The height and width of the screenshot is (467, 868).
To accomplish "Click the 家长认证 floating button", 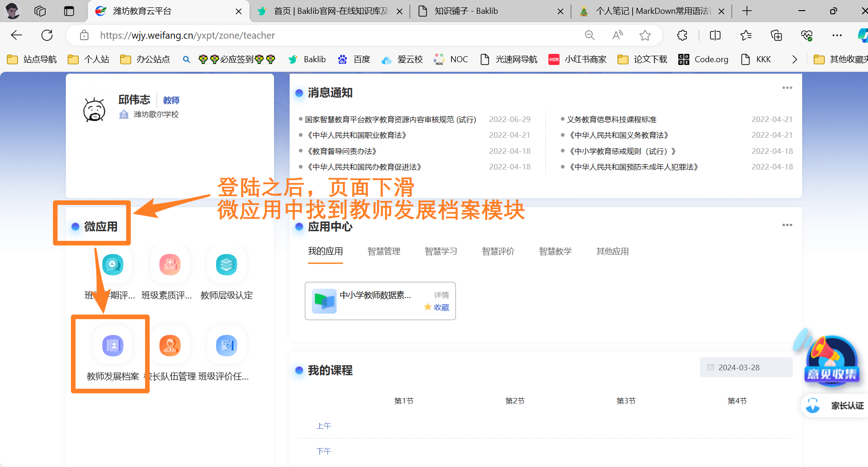I will click(836, 406).
